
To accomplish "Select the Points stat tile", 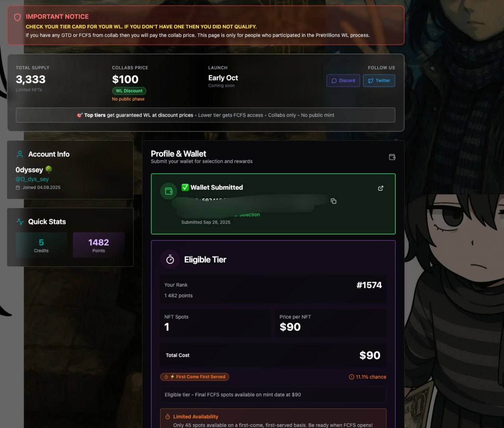I will 98,245.
